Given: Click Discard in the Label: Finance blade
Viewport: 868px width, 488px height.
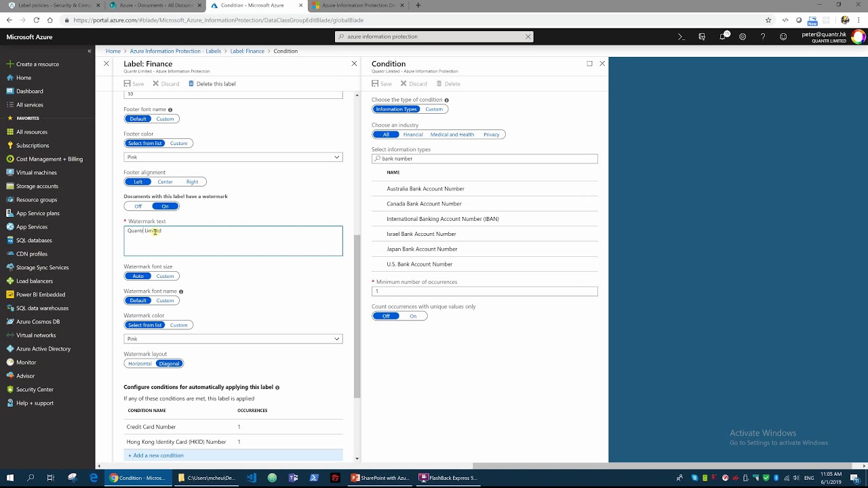Looking at the screenshot, I should (165, 84).
